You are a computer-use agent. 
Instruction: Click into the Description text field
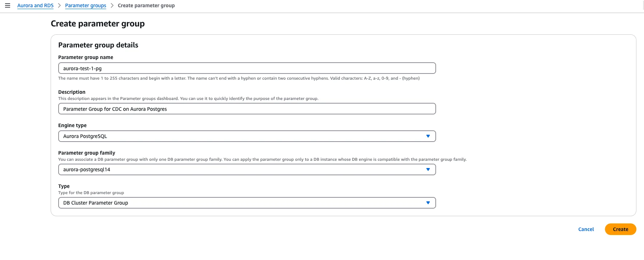click(247, 109)
